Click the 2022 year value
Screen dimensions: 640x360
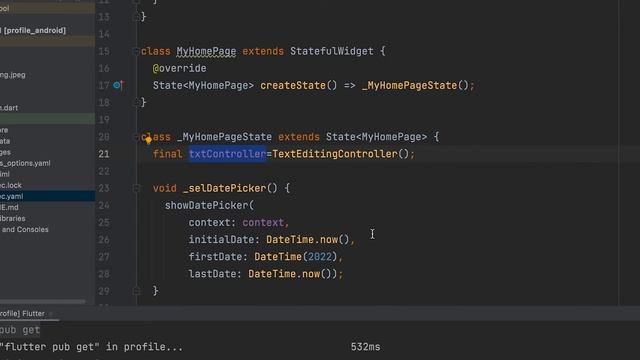pyautogui.click(x=320, y=257)
